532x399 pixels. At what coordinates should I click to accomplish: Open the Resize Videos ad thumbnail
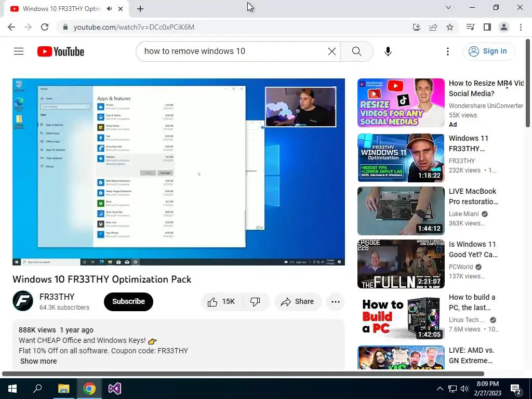(401, 103)
